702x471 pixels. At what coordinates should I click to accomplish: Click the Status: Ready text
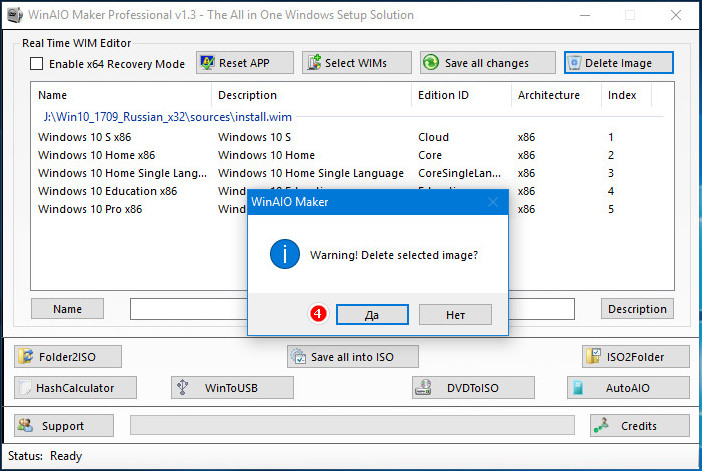[45, 456]
